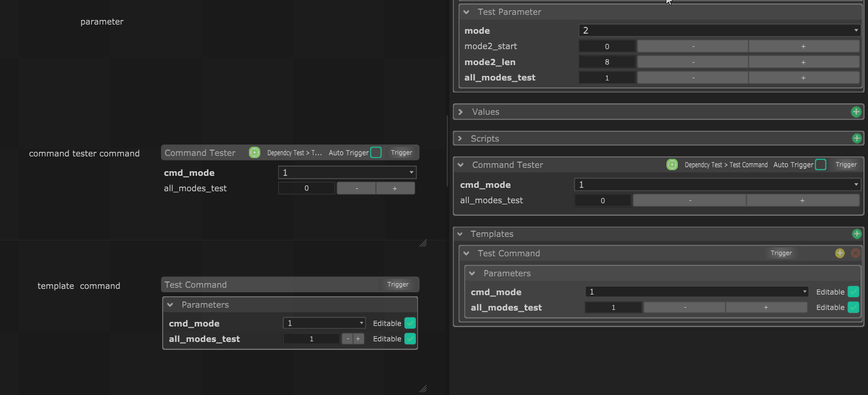Collapse Parameters in Templates panel
This screenshot has width=868, height=395.
472,273
